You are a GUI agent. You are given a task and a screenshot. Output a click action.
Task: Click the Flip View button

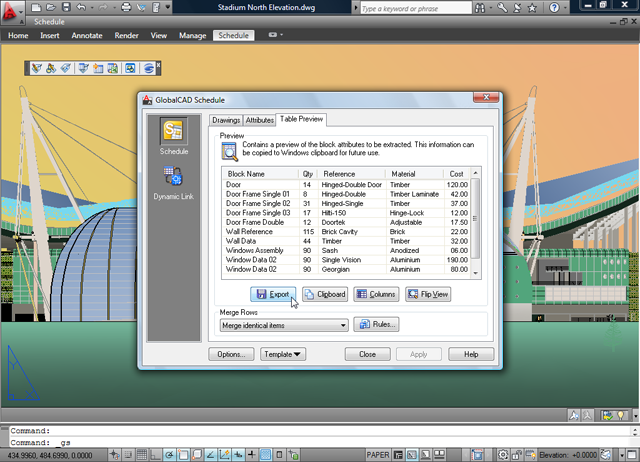pos(428,294)
